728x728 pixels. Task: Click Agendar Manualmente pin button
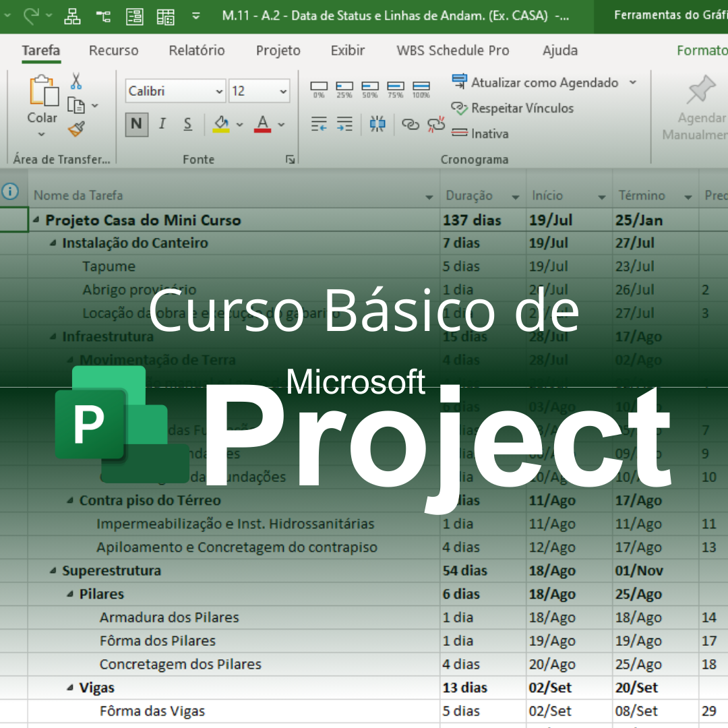(696, 108)
